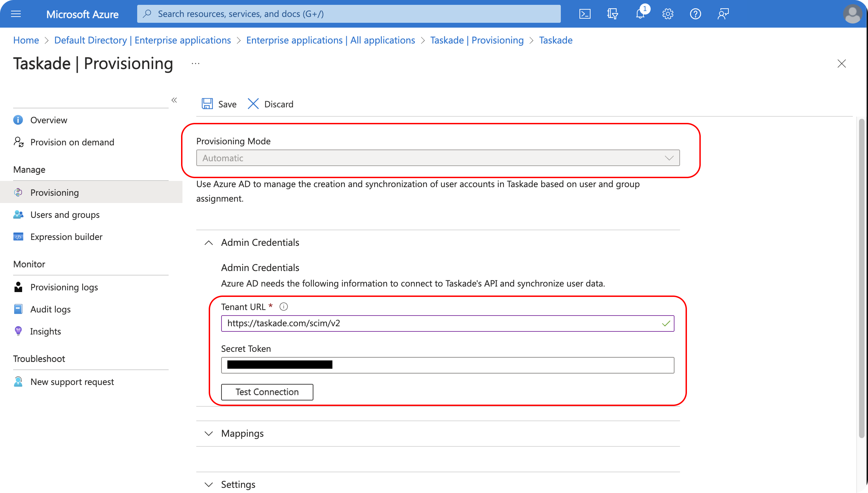Click the Test Connection button
Viewport: 868px width, 493px height.
(x=267, y=392)
